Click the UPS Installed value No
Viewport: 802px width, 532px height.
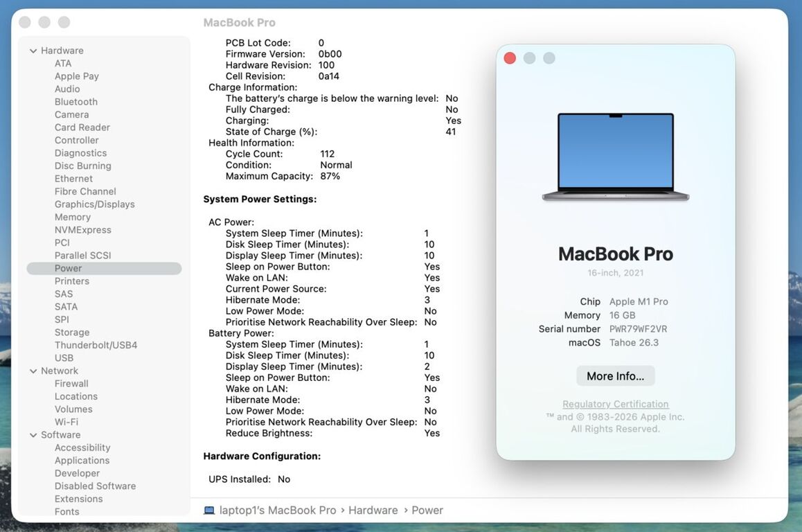[284, 479]
